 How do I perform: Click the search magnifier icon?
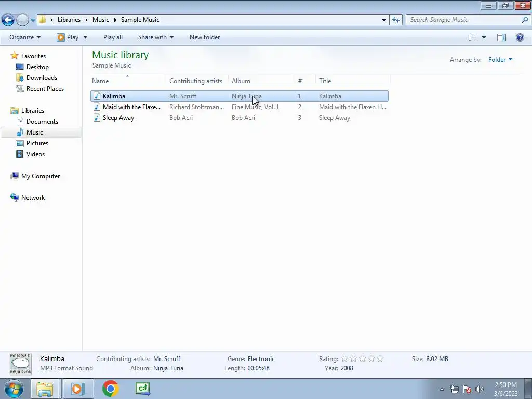525,20
